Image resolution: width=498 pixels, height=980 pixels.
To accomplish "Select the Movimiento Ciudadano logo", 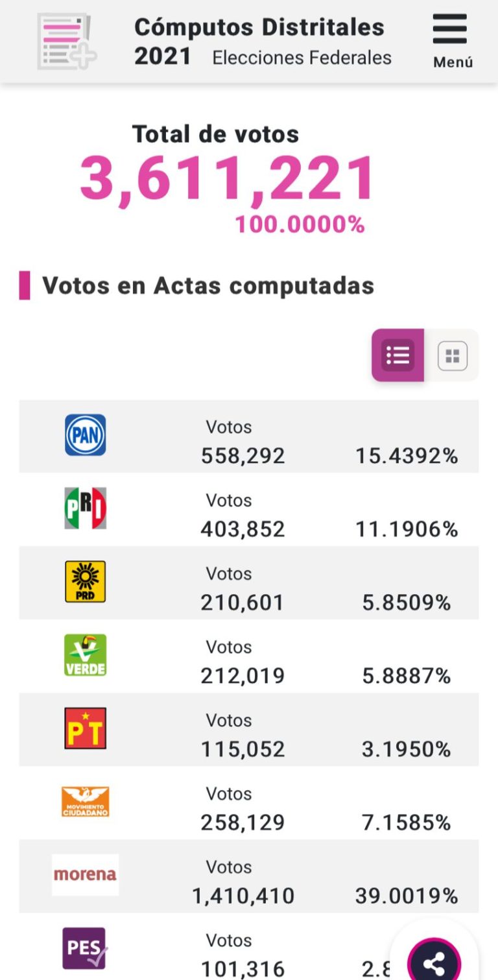I will 85,802.
